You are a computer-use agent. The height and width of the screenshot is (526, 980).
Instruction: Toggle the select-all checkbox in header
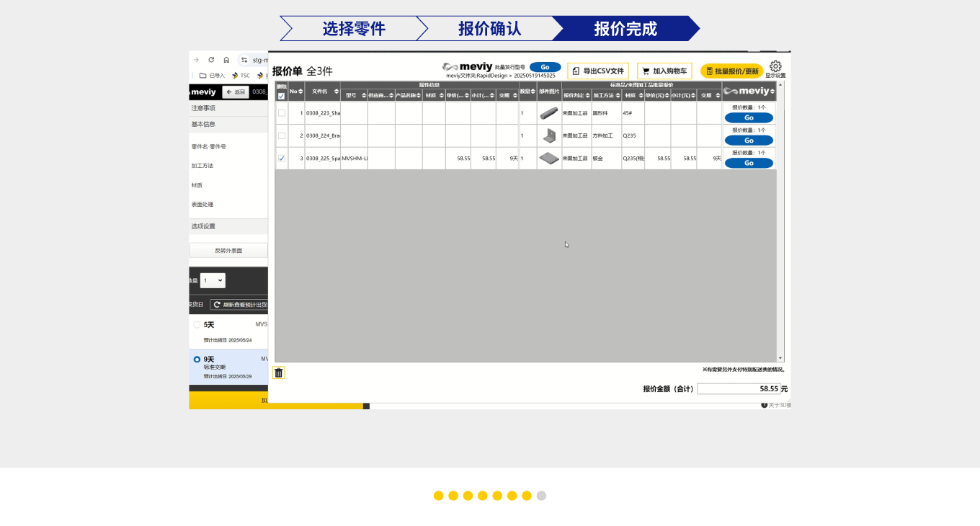point(281,96)
